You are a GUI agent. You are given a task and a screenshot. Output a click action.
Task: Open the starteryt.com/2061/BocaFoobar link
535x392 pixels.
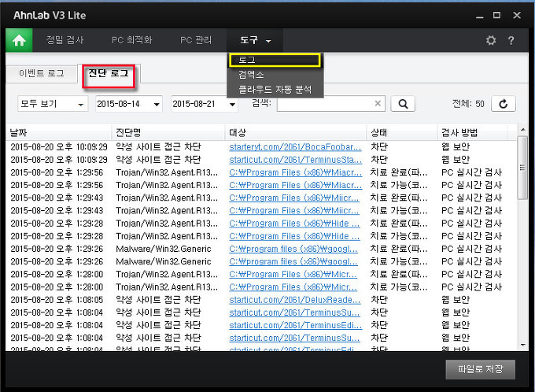(295, 147)
